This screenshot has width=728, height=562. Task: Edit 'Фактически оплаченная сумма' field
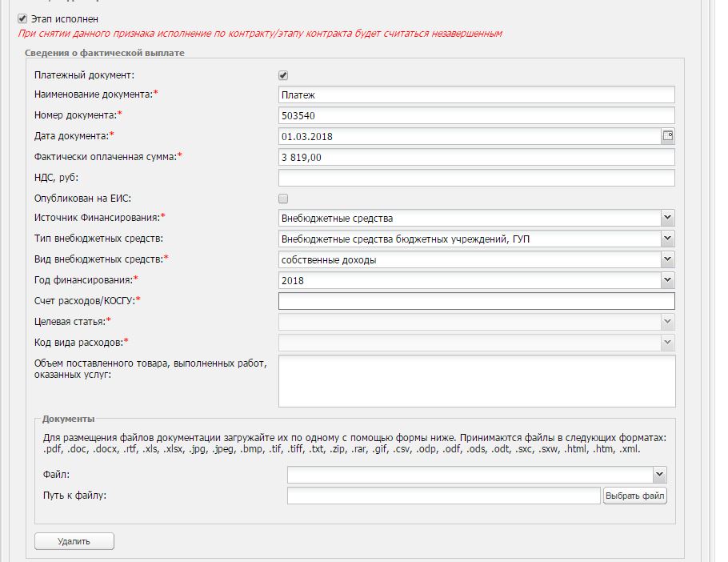(x=476, y=158)
